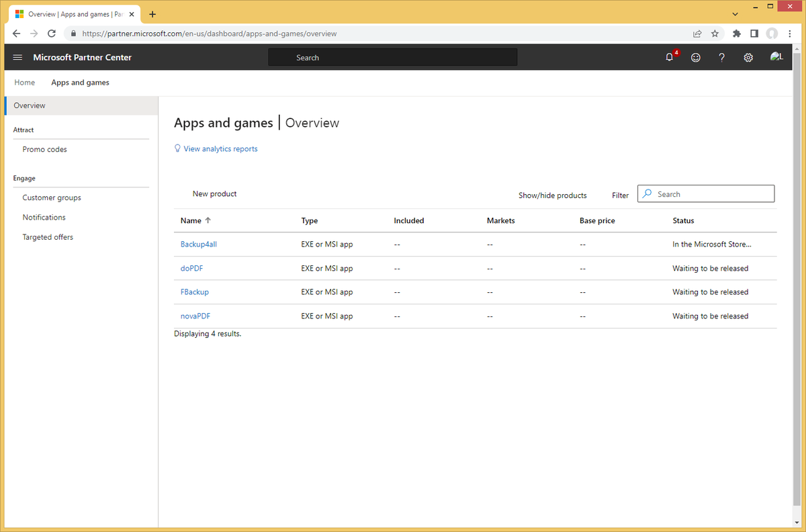806x532 pixels.
Task: Click Backup4all 'EXE or MSI app' type
Action: pyautogui.click(x=327, y=245)
